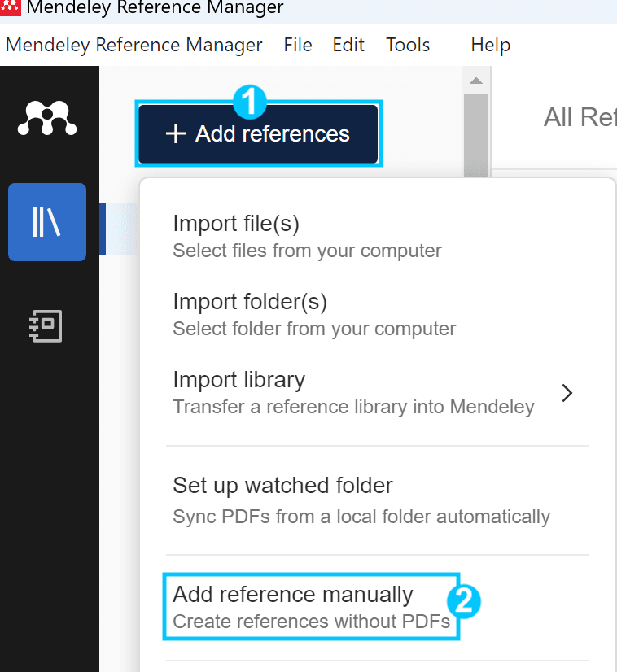Open the Mendeley Reference Manager menu
Viewport: 617px width, 672px height.
[133, 45]
